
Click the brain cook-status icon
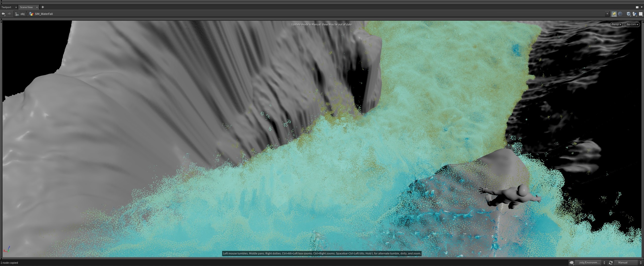[x=572, y=262]
